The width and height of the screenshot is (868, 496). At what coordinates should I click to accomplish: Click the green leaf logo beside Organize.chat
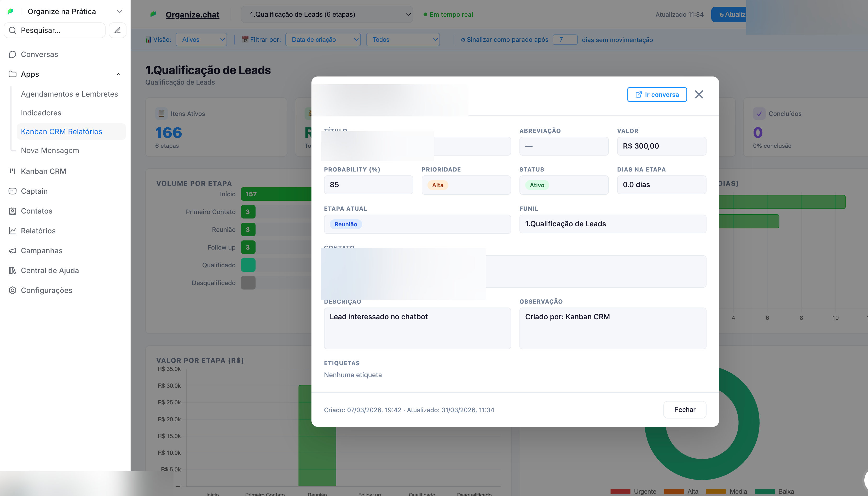click(153, 14)
